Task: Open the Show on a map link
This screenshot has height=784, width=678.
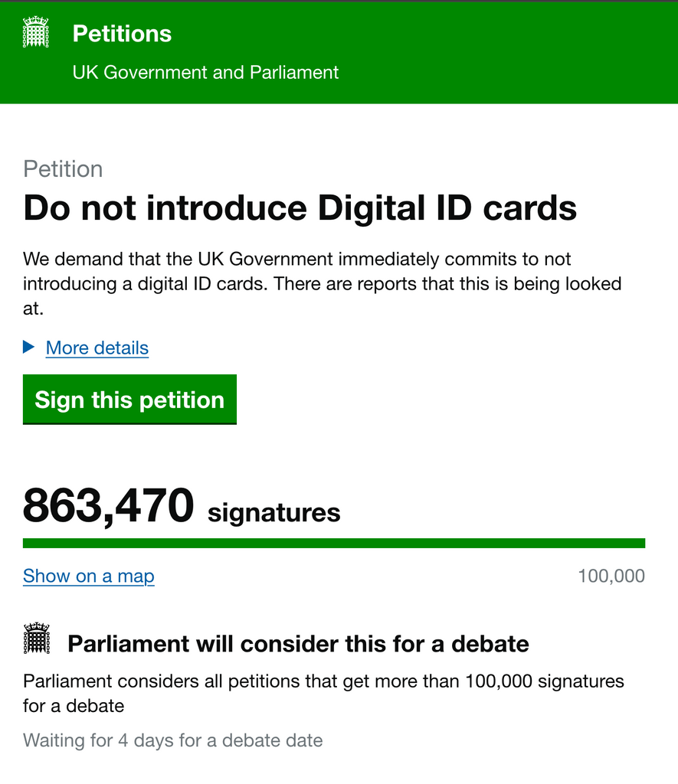Action: pyautogui.click(x=89, y=576)
